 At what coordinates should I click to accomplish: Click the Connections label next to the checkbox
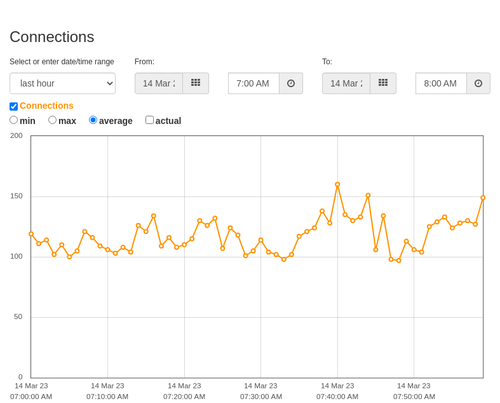(x=46, y=106)
